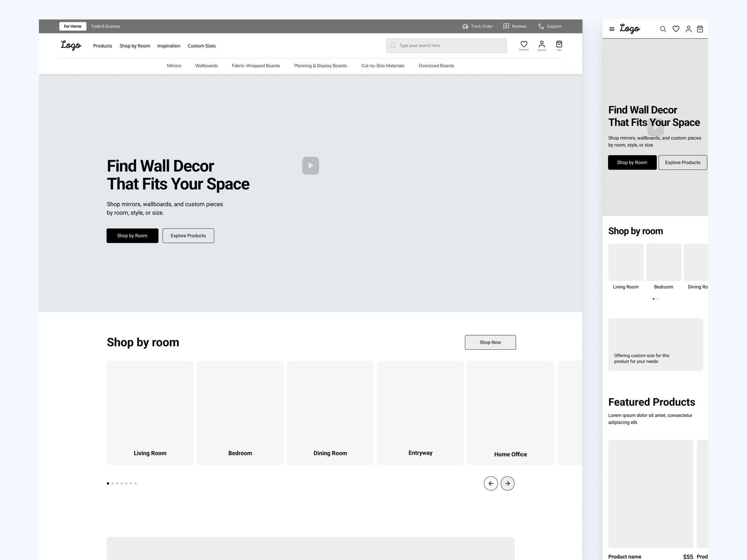Select Wallboards category
The height and width of the screenshot is (560, 747).
pyautogui.click(x=207, y=66)
